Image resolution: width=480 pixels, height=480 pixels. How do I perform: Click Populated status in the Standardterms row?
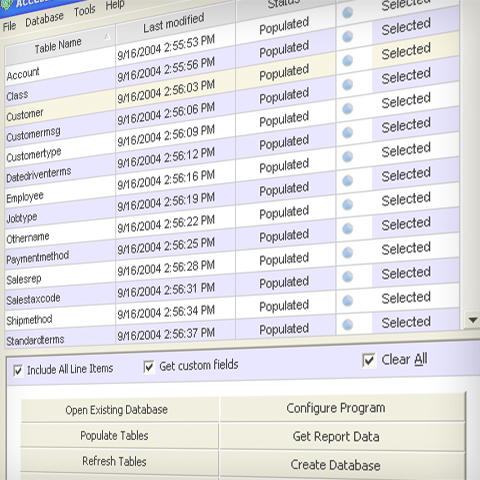(x=284, y=329)
